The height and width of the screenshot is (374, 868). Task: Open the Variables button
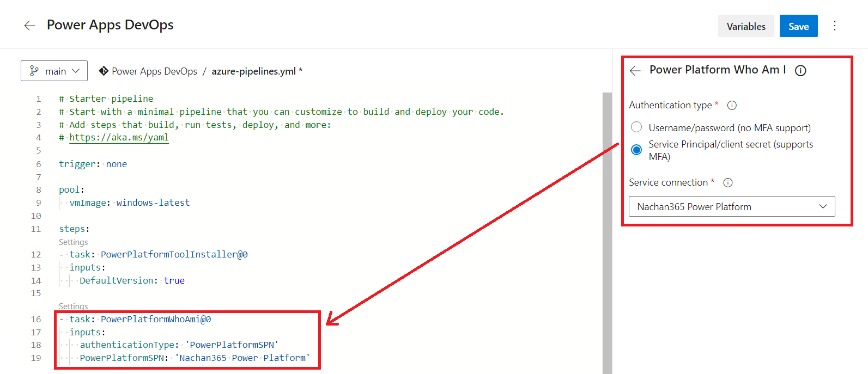[745, 26]
